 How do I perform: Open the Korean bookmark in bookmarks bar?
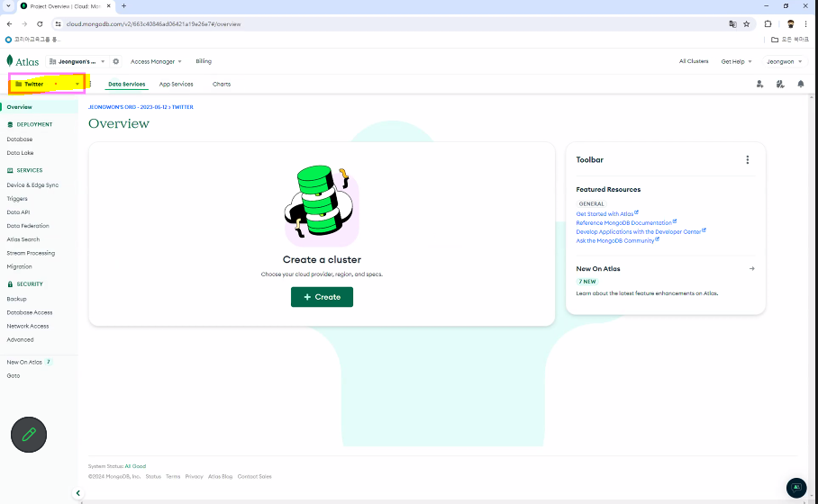[x=32, y=40]
